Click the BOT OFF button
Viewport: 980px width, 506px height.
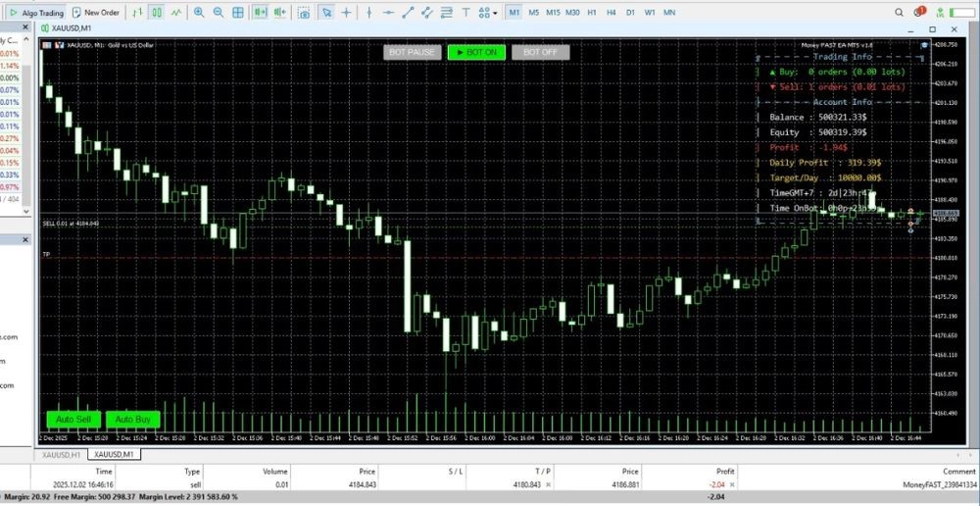click(x=540, y=52)
